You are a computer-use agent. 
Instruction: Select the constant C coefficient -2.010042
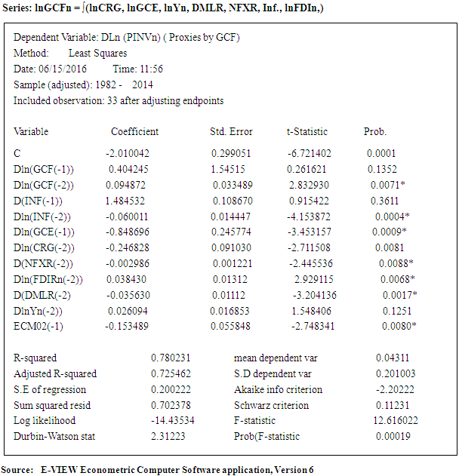[132, 153]
